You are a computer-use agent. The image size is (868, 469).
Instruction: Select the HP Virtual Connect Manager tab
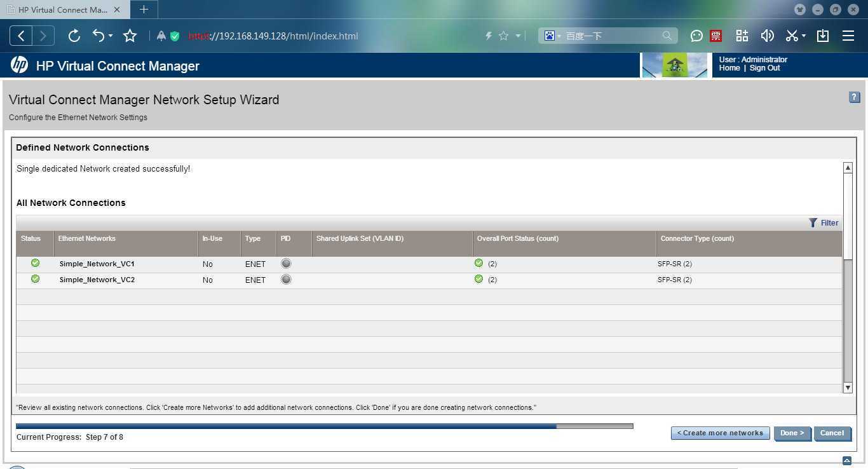(64, 10)
